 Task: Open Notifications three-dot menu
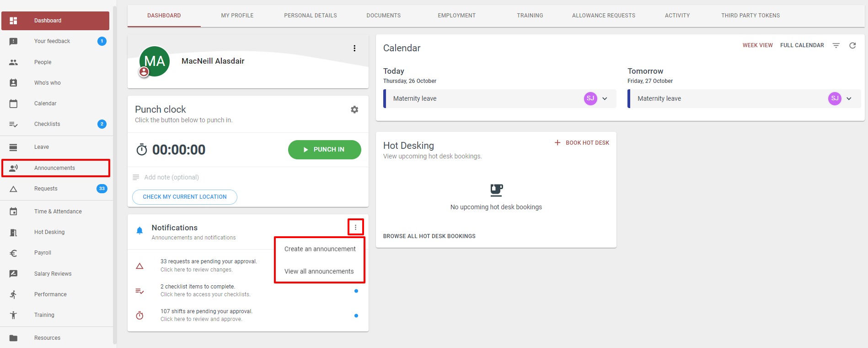[x=355, y=227]
